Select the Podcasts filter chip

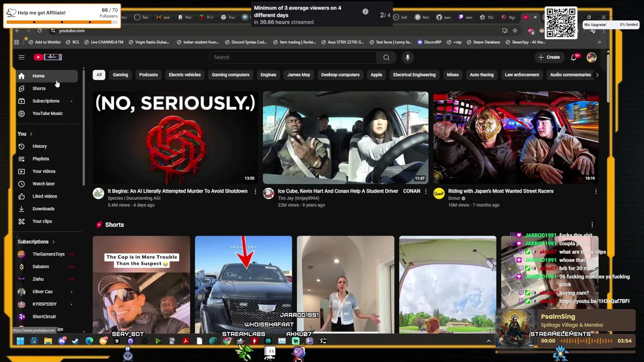148,75
